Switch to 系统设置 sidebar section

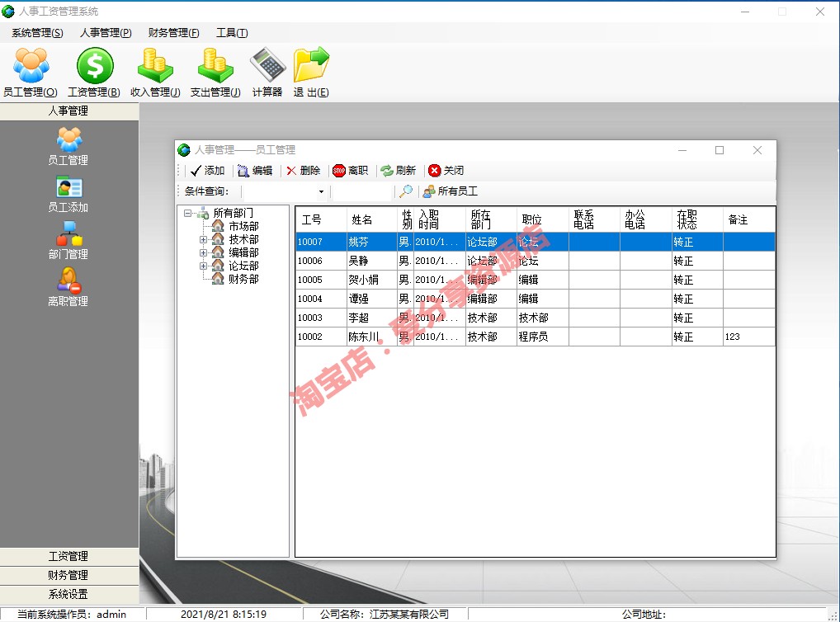(69, 594)
